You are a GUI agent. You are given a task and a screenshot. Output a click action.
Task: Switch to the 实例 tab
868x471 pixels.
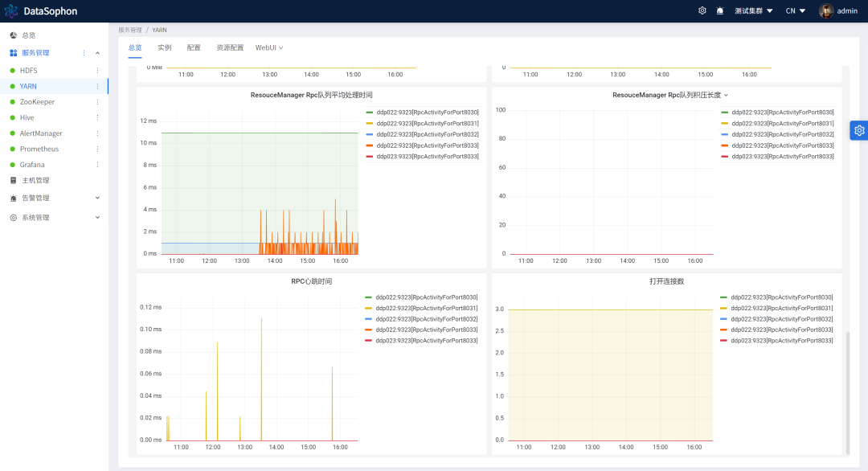click(165, 47)
